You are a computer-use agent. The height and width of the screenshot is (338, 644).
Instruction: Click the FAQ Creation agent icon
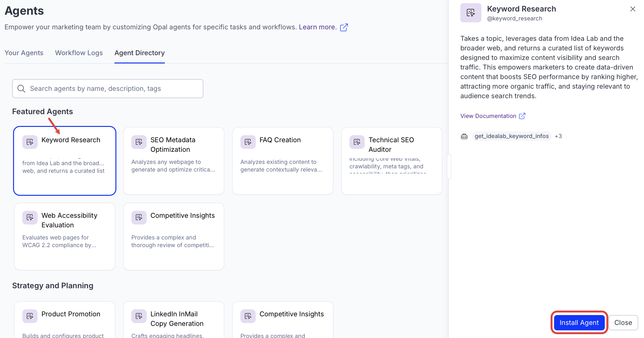pos(248,142)
